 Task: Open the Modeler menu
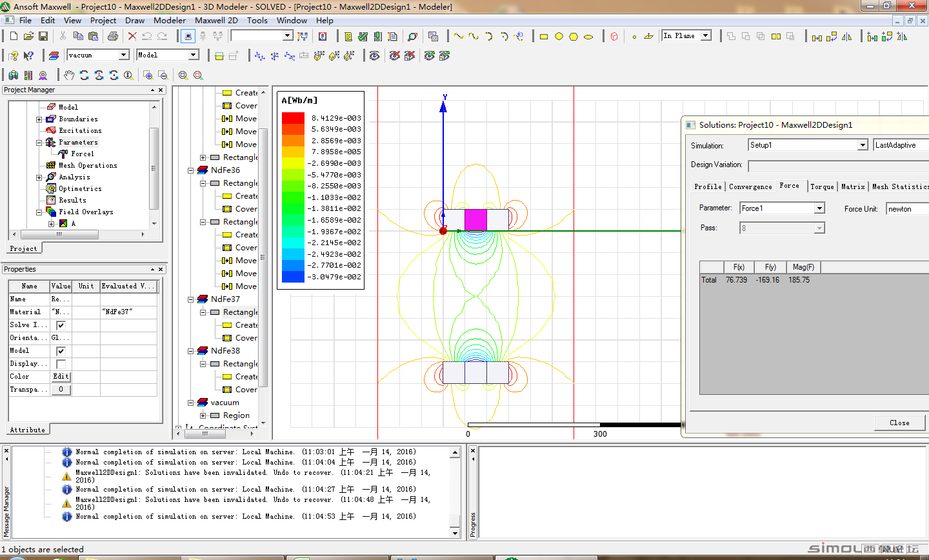pyautogui.click(x=170, y=20)
